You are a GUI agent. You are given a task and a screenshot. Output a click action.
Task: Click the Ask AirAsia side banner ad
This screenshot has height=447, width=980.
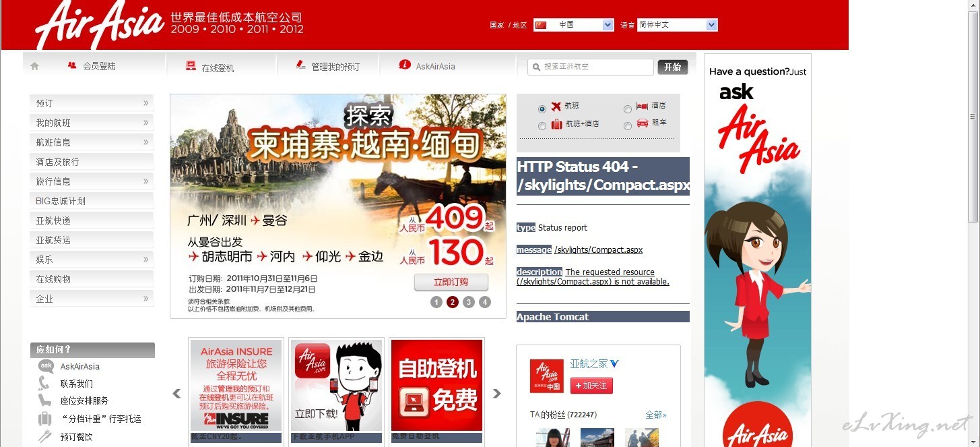[x=758, y=250]
